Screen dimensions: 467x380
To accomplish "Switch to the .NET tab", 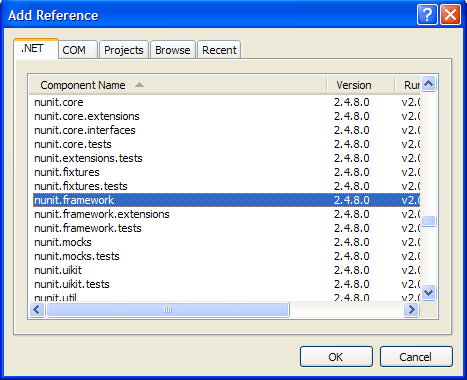I will coord(36,49).
